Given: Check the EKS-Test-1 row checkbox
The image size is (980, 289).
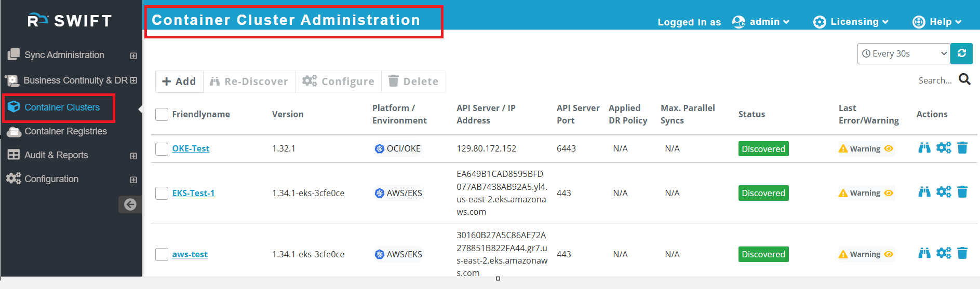Looking at the screenshot, I should coord(162,193).
